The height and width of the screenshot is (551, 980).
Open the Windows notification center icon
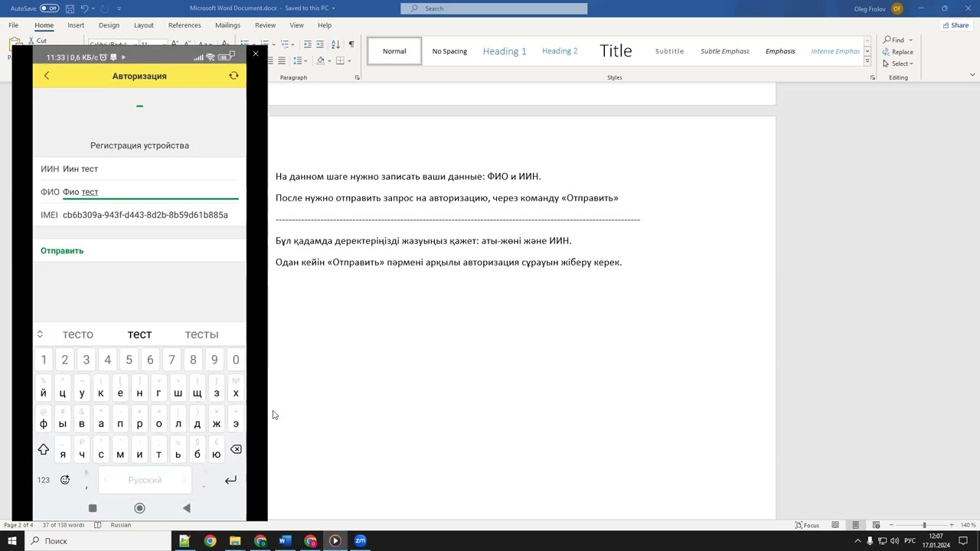963,541
